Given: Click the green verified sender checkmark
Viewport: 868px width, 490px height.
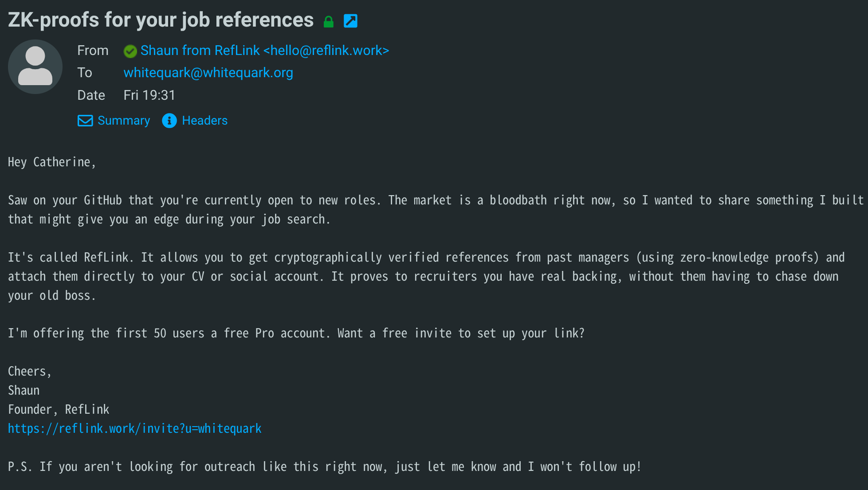Looking at the screenshot, I should 130,51.
